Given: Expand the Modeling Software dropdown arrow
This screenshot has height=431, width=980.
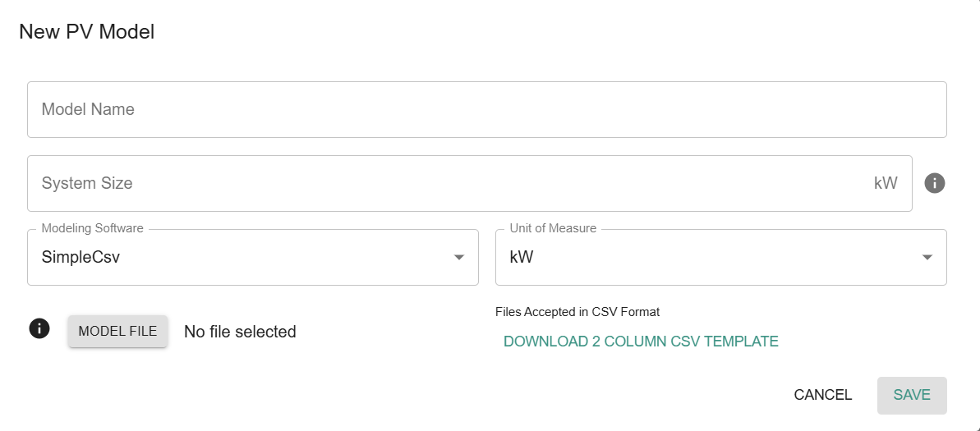Looking at the screenshot, I should pyautogui.click(x=459, y=258).
